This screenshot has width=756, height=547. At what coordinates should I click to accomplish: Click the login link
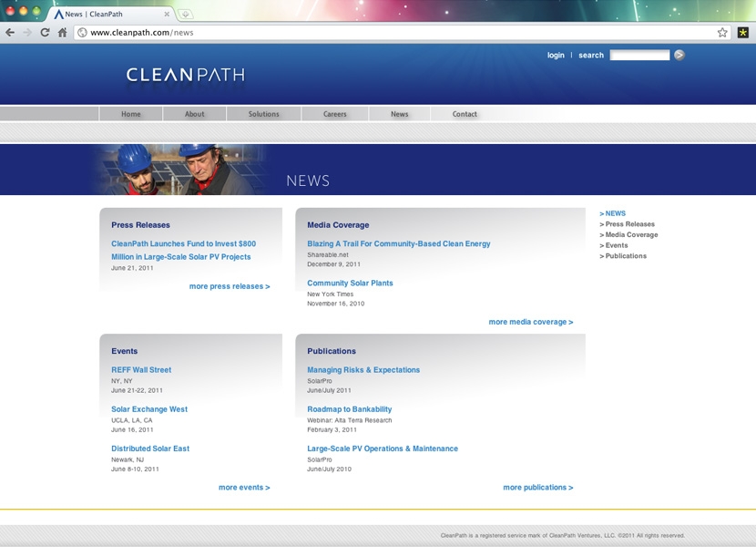pos(556,55)
